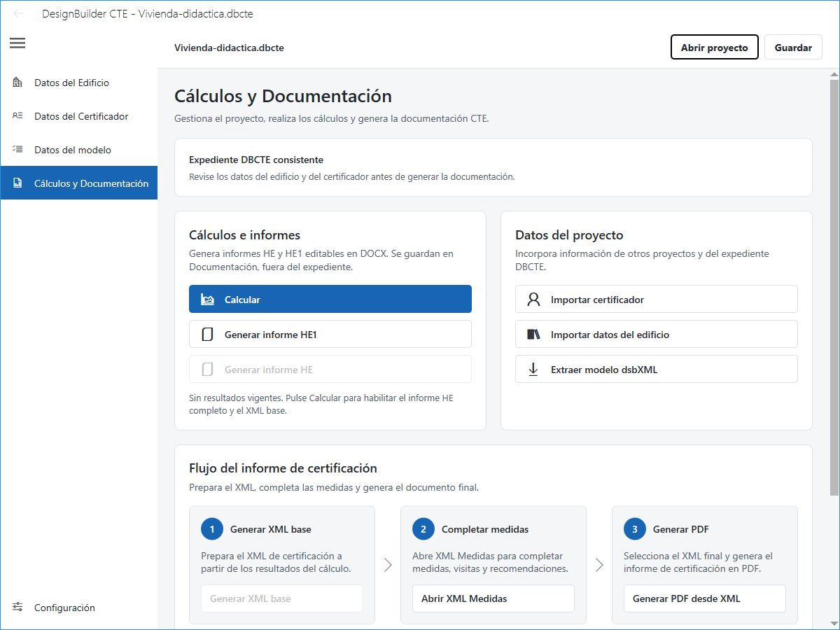Click the person icon on Importar certificador
The width and height of the screenshot is (840, 630).
(533, 300)
